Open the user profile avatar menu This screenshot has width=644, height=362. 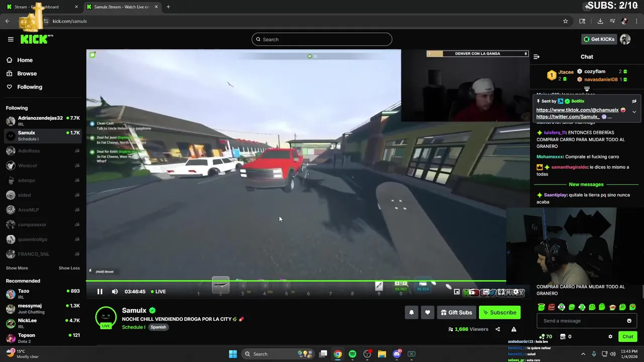(x=625, y=39)
